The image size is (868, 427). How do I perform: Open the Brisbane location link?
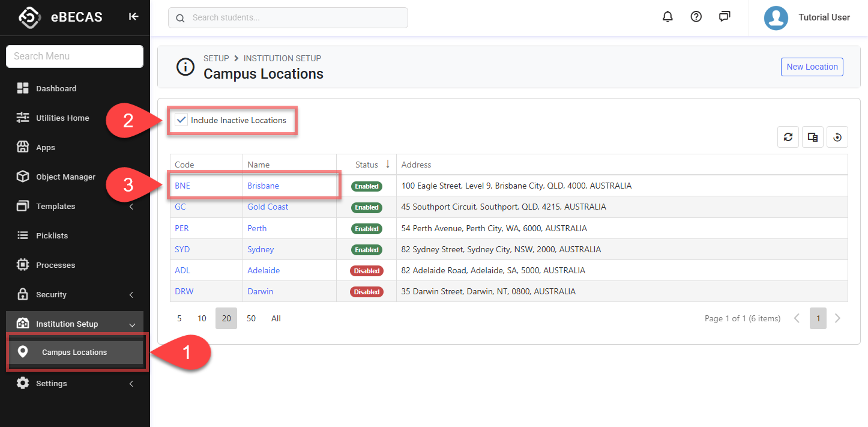pos(263,186)
